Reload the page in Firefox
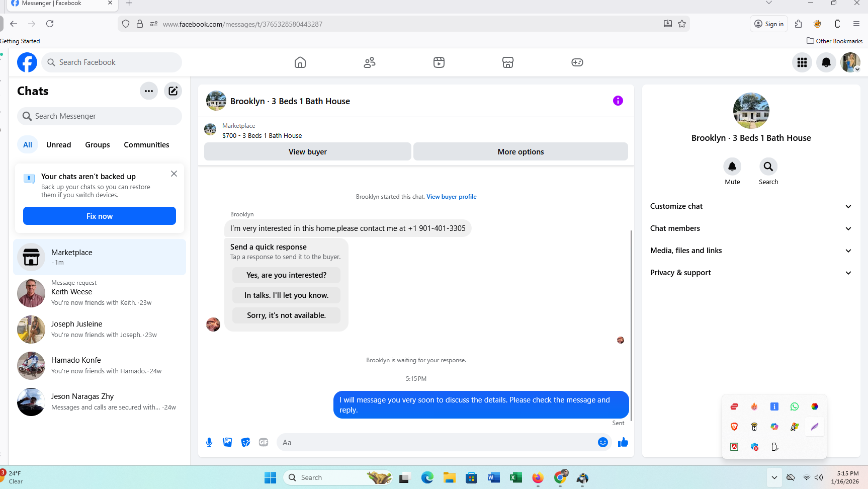The height and width of the screenshot is (489, 868). point(50,24)
